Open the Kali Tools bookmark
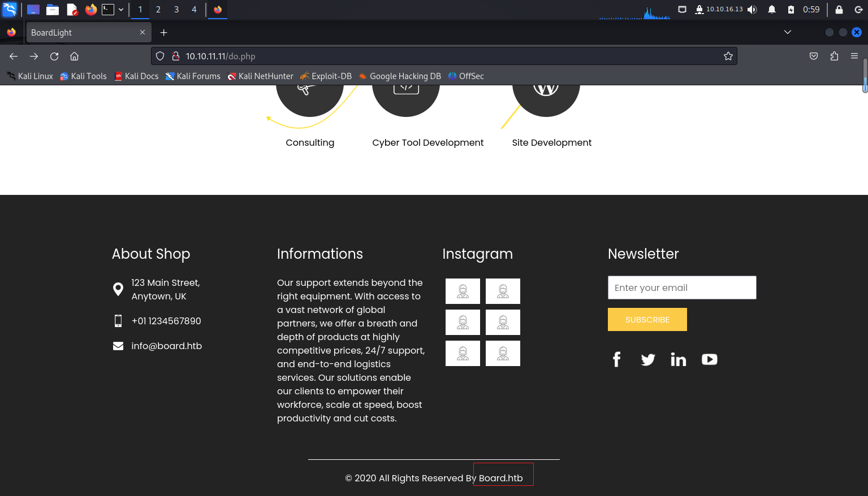 tap(83, 76)
